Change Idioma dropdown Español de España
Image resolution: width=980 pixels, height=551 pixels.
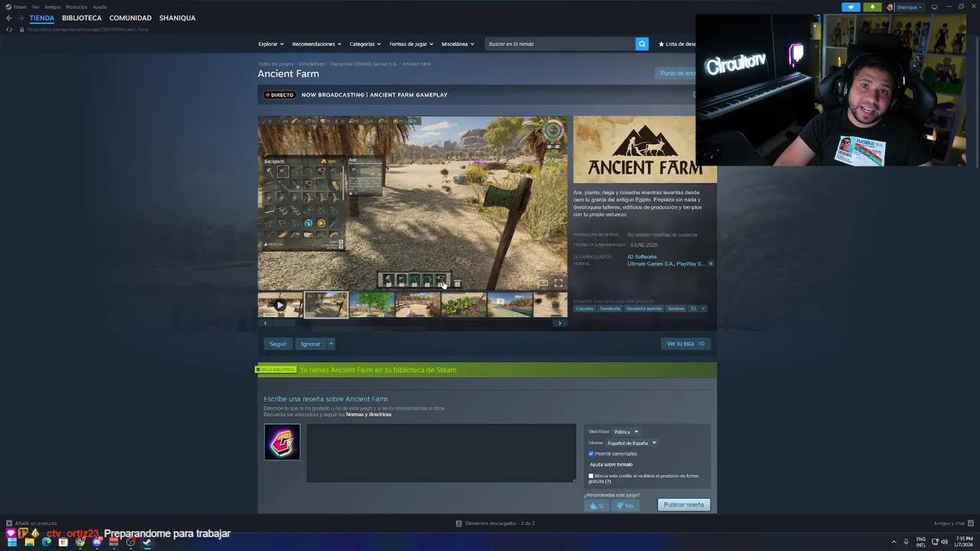(x=632, y=443)
